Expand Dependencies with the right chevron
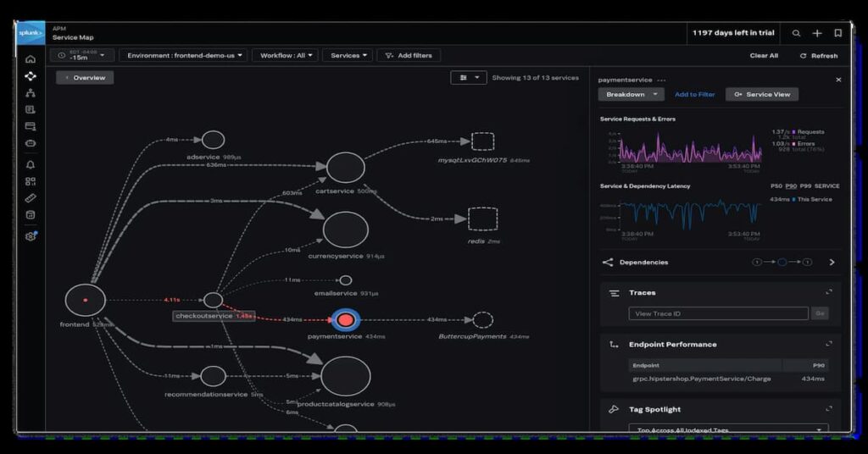868x454 pixels. tap(832, 262)
